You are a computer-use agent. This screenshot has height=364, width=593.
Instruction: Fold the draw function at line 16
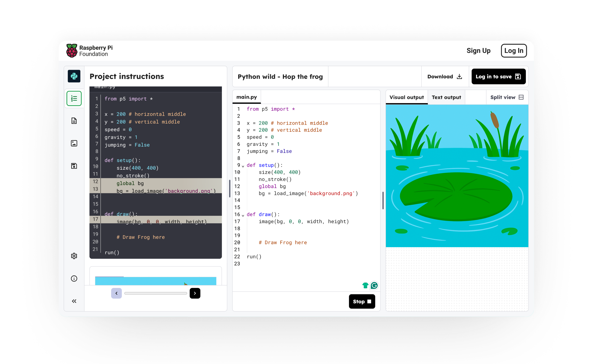[243, 215]
